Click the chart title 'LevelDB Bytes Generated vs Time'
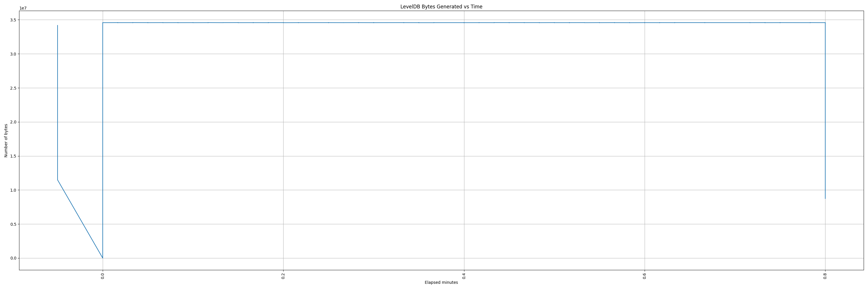 (441, 7)
